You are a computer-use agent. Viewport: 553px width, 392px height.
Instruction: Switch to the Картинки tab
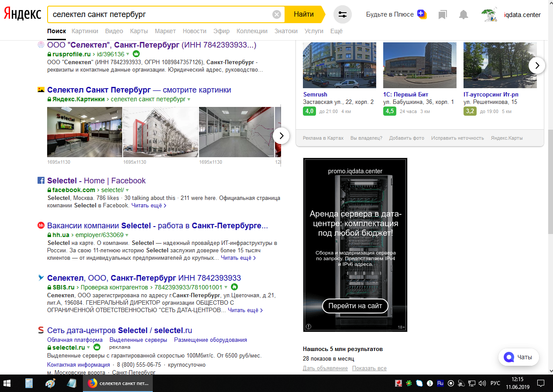click(x=85, y=31)
